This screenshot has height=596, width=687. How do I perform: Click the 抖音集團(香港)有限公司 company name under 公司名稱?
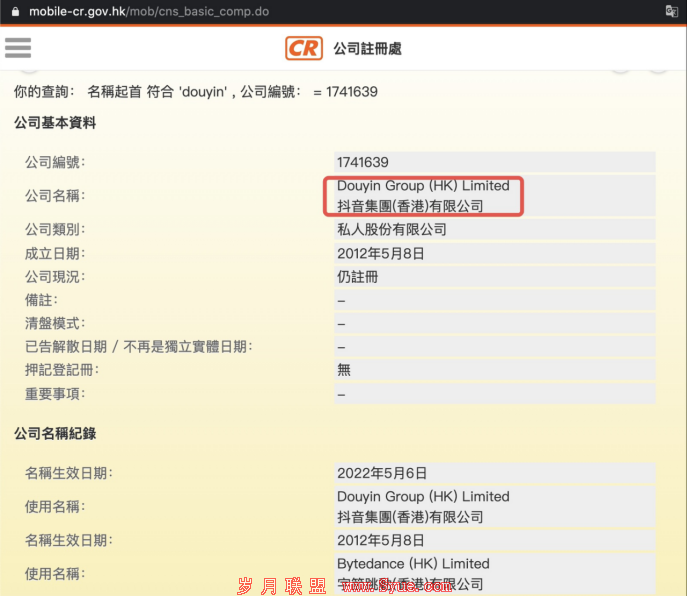[x=410, y=206]
